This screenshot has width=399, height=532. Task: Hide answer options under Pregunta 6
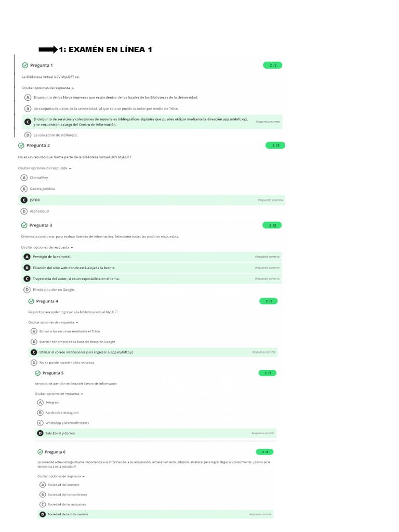pos(61,476)
